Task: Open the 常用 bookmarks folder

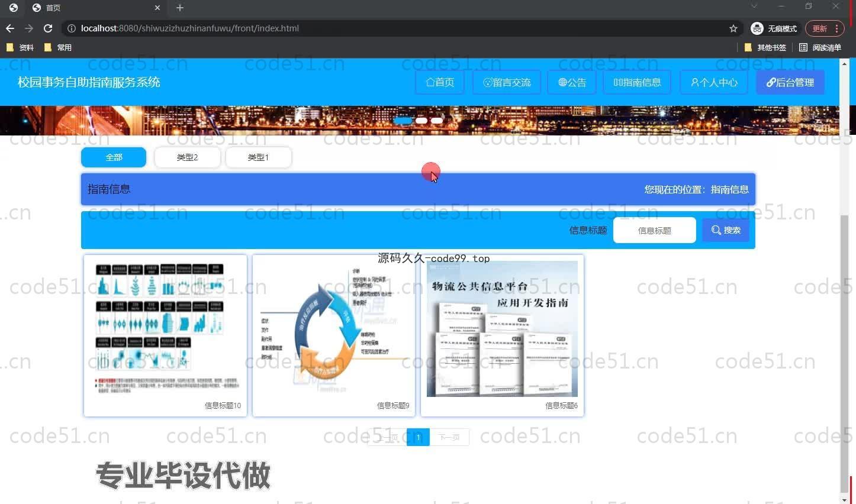Action: click(x=58, y=47)
